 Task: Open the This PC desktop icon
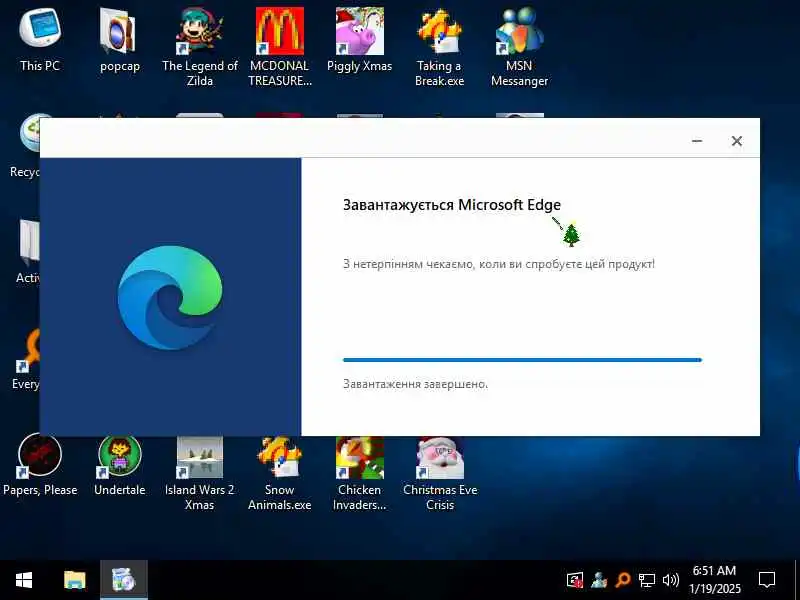pos(40,40)
